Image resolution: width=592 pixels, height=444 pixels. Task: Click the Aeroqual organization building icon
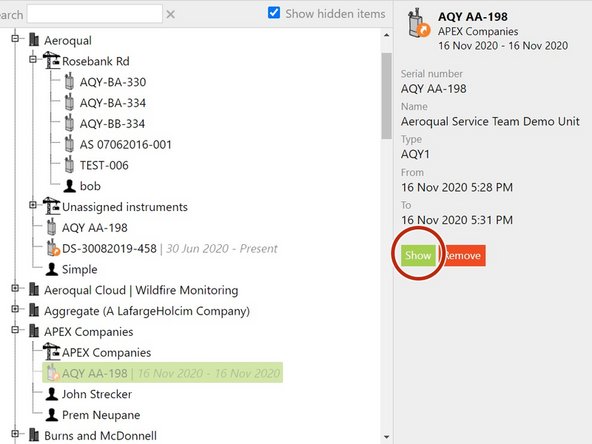[34, 39]
